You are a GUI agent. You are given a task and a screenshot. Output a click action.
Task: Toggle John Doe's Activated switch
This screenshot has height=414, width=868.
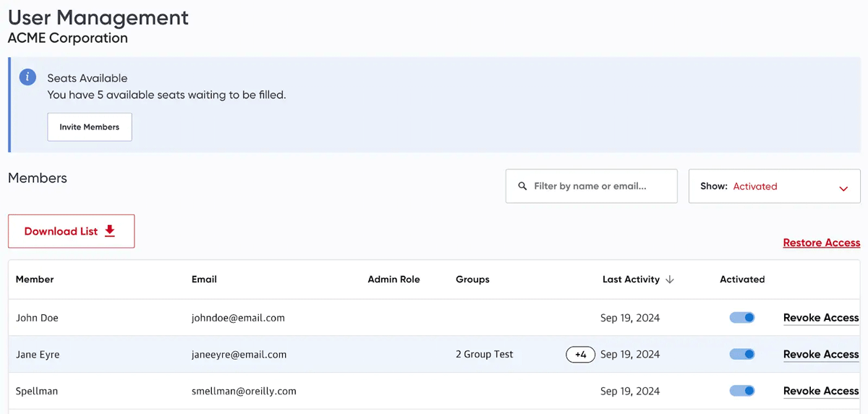coord(742,318)
